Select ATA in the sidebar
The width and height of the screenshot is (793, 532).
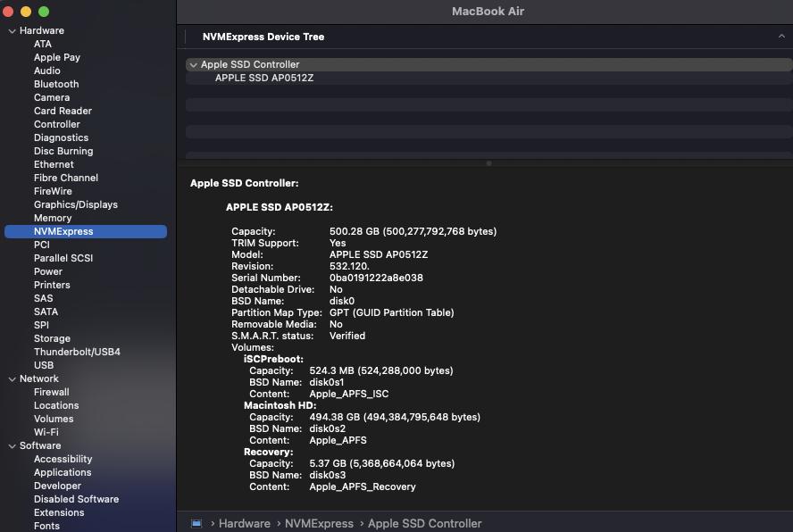tap(43, 44)
